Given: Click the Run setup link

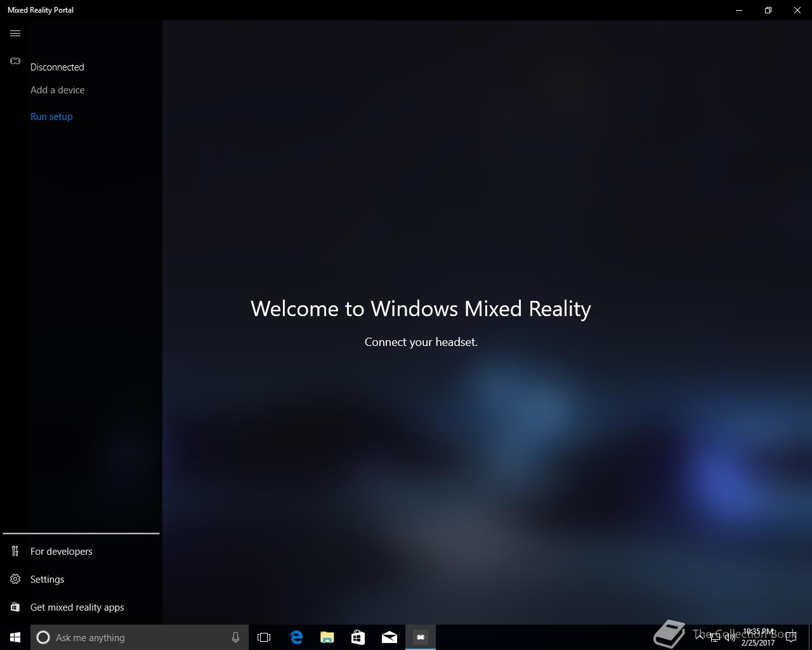Looking at the screenshot, I should [x=51, y=116].
